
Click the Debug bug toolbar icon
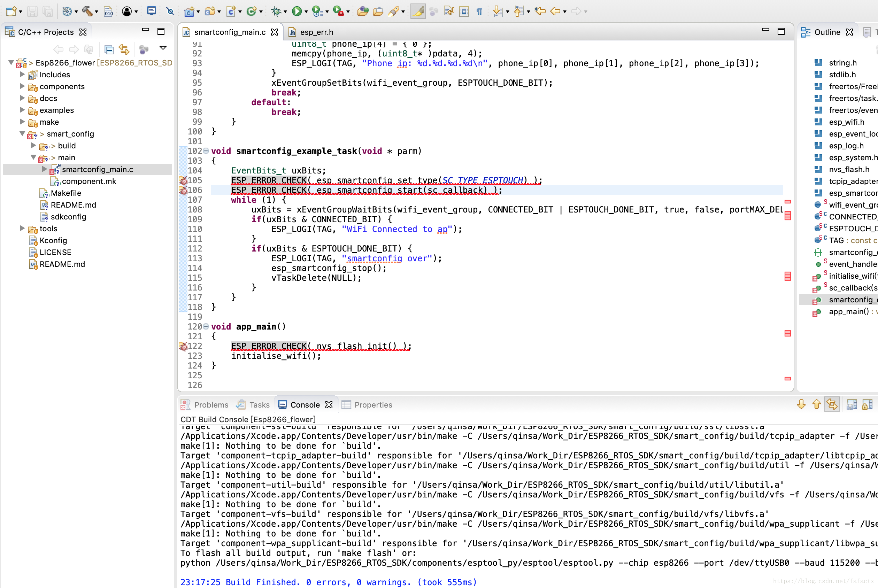(x=276, y=11)
